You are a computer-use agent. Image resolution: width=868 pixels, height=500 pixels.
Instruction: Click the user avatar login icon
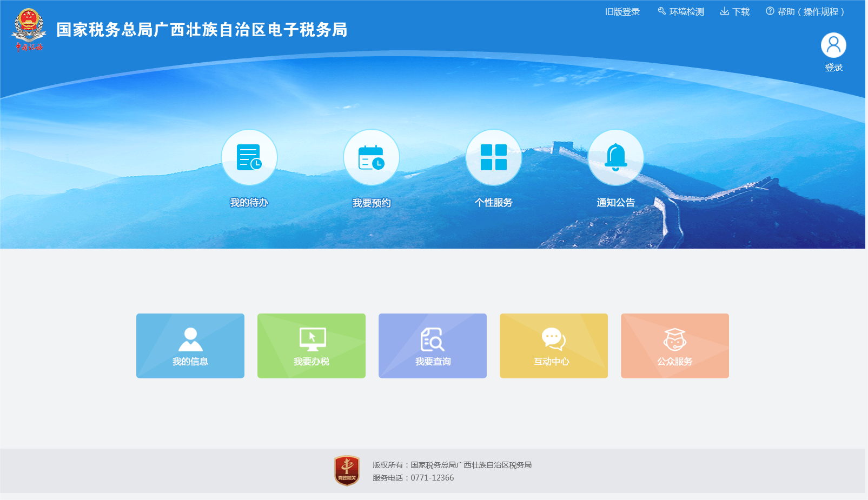(x=833, y=45)
